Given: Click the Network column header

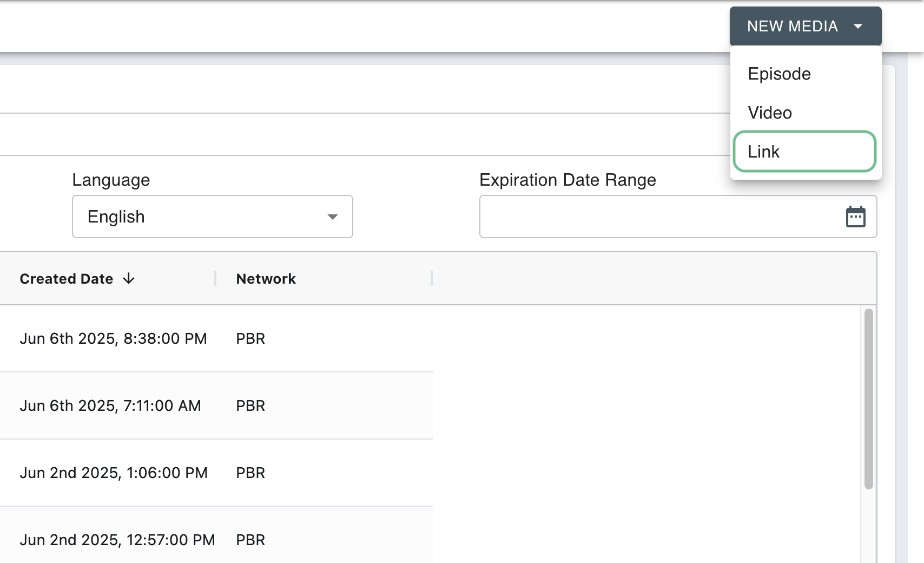Looking at the screenshot, I should [266, 279].
